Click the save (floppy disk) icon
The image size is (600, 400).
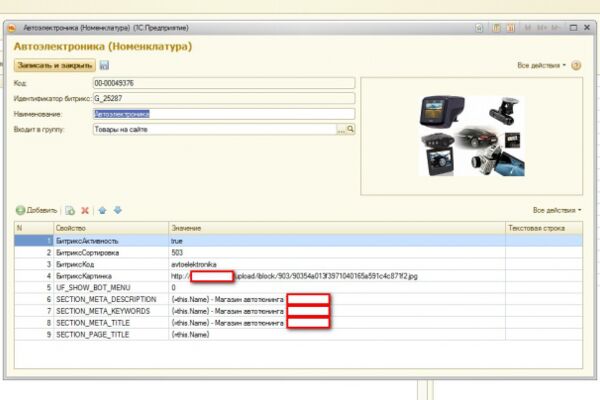(x=104, y=65)
